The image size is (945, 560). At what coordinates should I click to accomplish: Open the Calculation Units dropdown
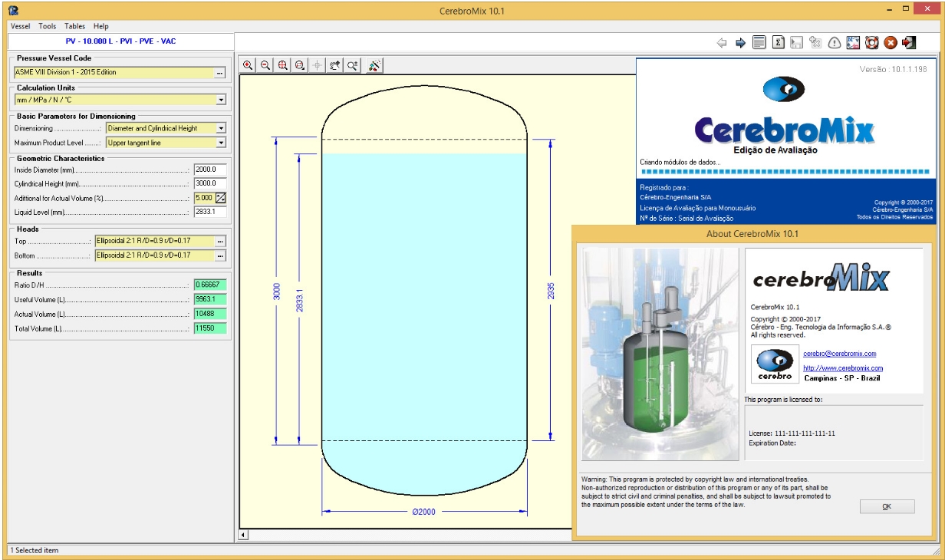point(221,100)
